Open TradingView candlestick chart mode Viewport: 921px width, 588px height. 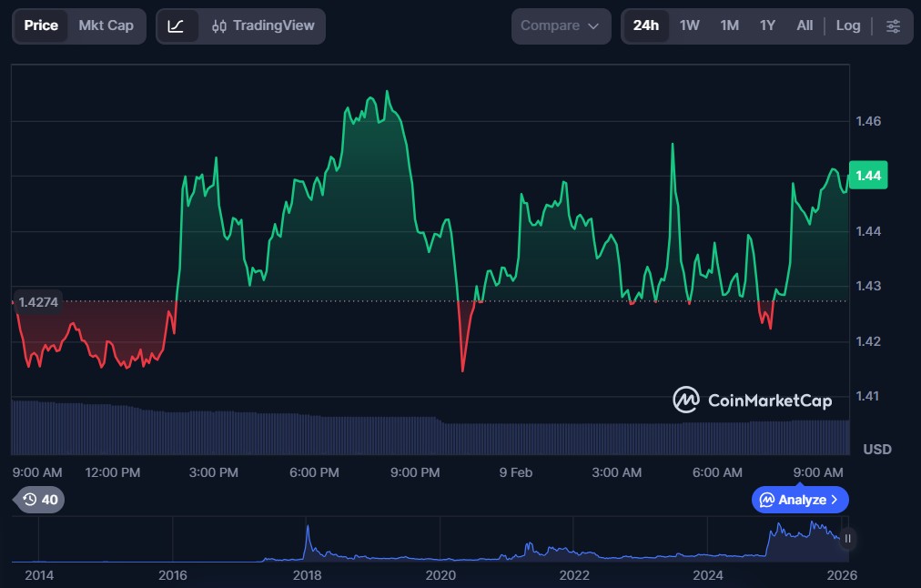(261, 26)
